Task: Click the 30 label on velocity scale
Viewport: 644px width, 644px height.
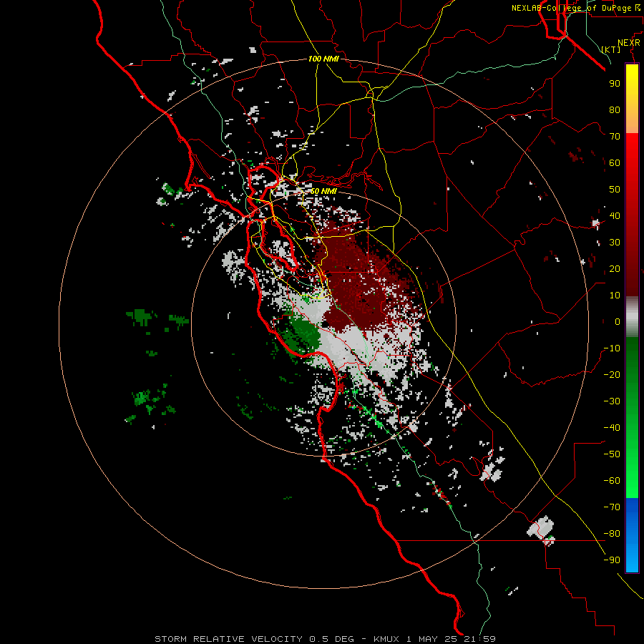Action: (x=615, y=243)
